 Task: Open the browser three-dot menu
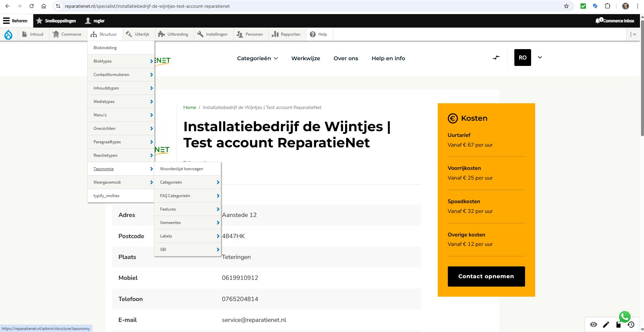point(638,6)
